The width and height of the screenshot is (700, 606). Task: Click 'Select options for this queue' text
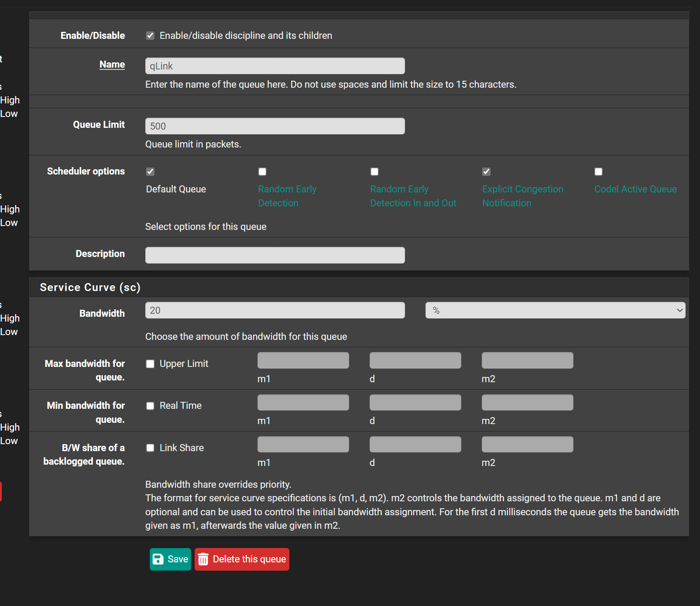coord(206,226)
